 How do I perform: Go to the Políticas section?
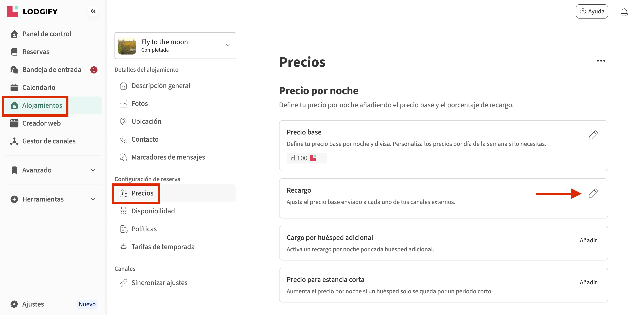[144, 229]
